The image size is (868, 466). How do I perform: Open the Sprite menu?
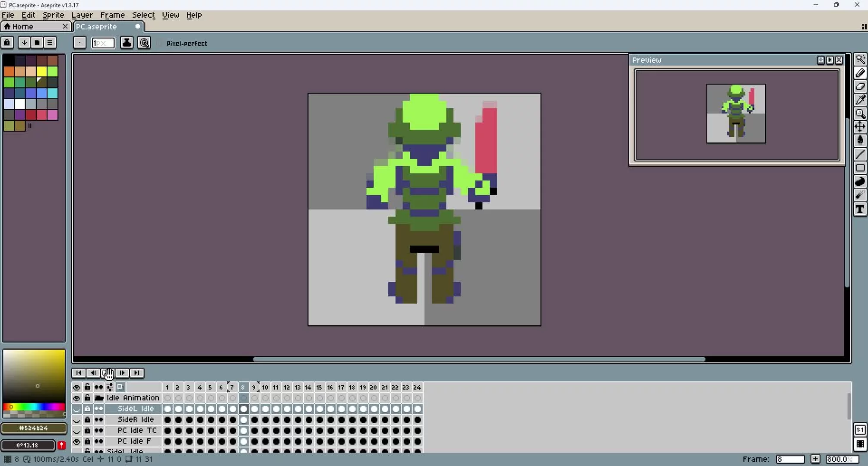[x=53, y=15]
